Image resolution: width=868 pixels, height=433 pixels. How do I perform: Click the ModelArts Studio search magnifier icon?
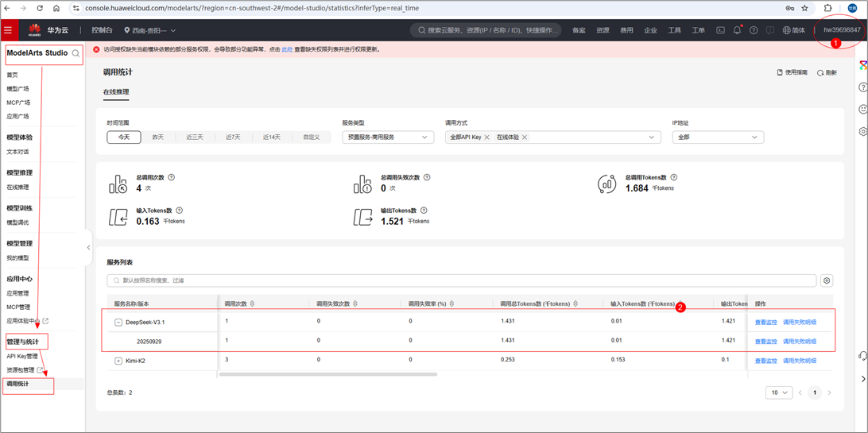point(76,53)
